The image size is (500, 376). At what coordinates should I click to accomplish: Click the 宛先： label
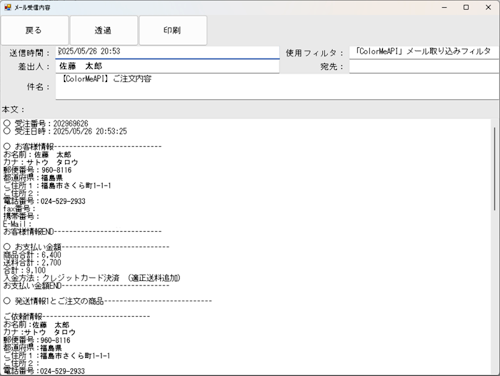332,67
